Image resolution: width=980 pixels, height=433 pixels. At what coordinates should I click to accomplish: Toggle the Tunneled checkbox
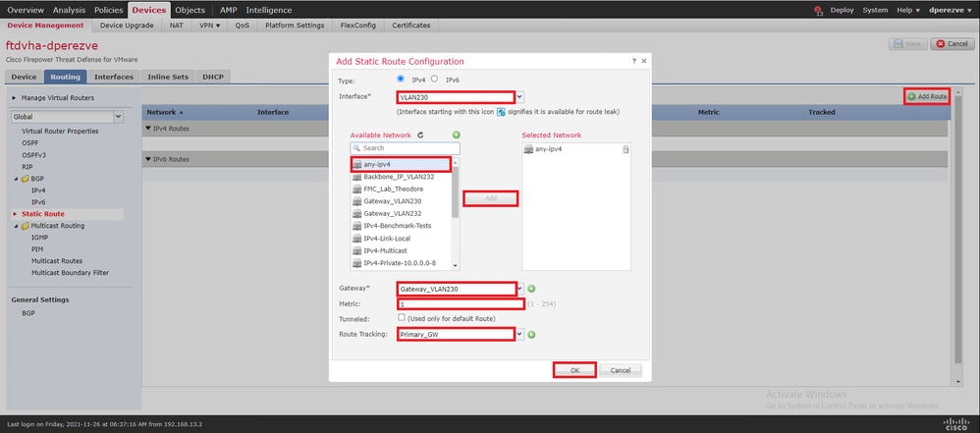pyautogui.click(x=402, y=317)
